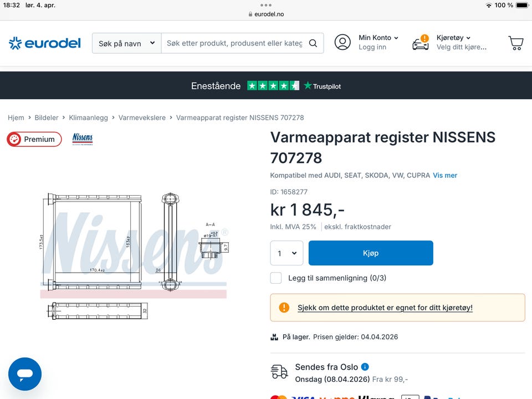
Task: Click the Vis mer link
Action: coord(445,176)
